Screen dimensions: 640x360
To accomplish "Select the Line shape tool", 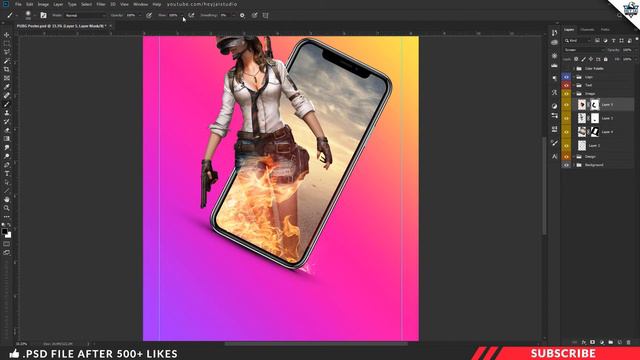I will 7,191.
